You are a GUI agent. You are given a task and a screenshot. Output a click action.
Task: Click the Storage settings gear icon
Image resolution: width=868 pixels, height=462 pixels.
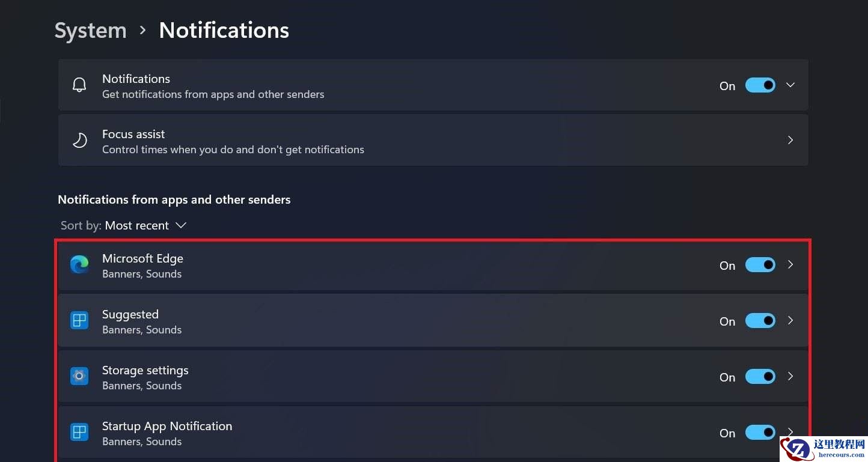tap(79, 377)
